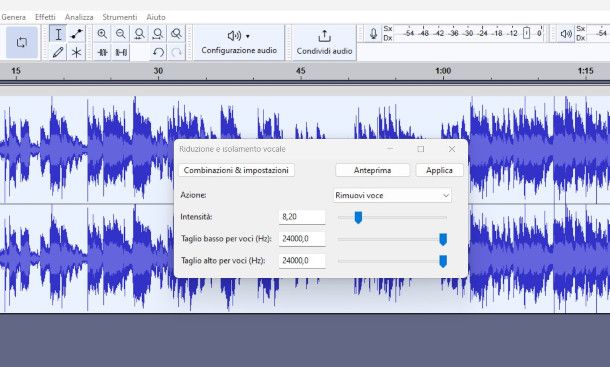
Task: Click the Trim audio outside selection icon
Action: coord(102,52)
